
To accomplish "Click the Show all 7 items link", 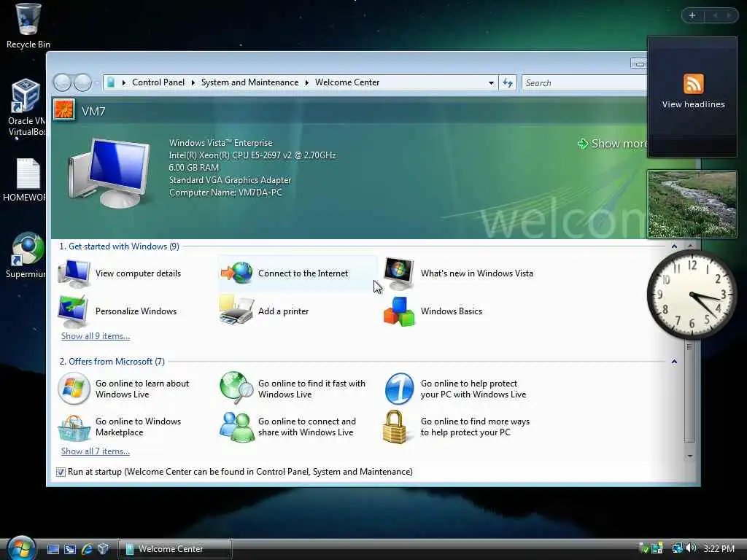I will tap(96, 451).
